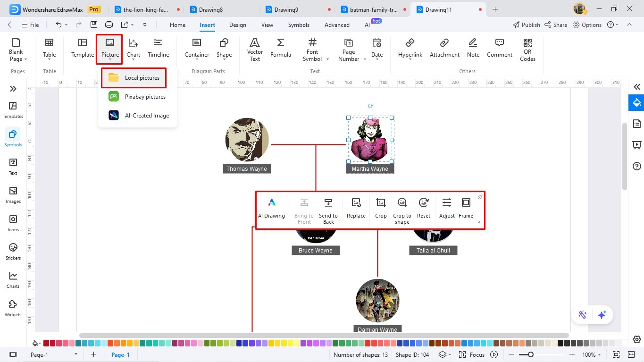Screen dimensions: 644x362
Task: Open zoom 100% dropdown
Action: click(600, 354)
